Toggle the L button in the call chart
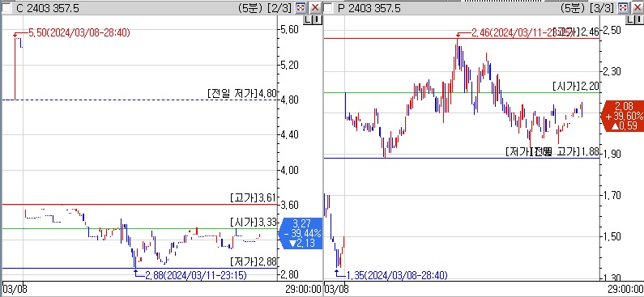 point(309,19)
